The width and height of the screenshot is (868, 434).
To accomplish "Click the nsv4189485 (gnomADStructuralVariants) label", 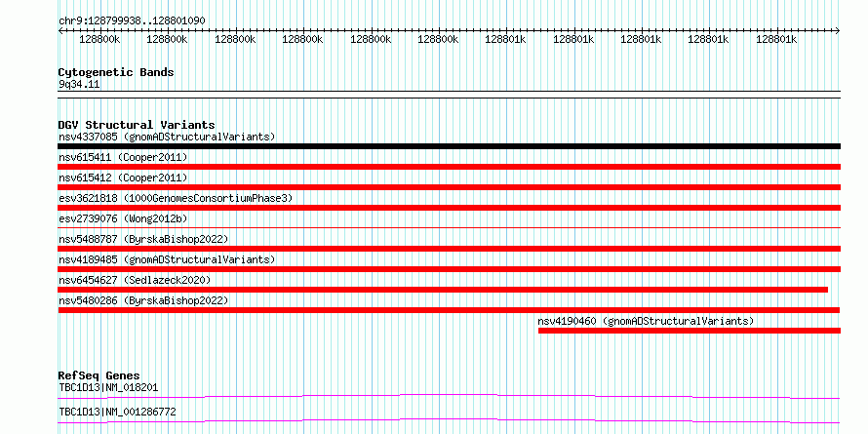I will [x=167, y=259].
